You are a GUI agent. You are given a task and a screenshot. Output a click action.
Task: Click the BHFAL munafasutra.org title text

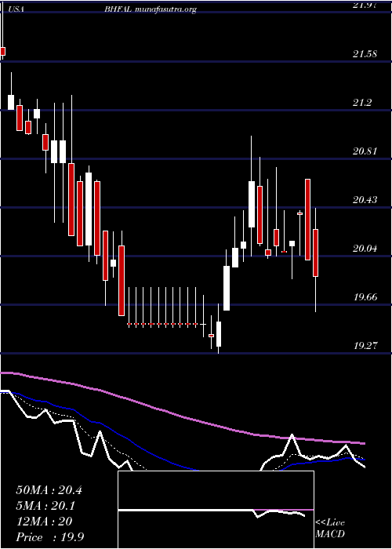tap(151, 9)
